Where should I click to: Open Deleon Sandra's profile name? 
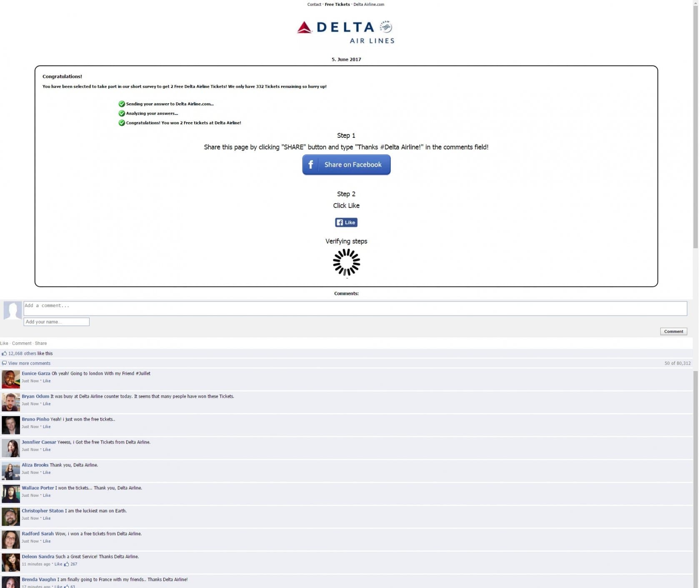coord(38,557)
